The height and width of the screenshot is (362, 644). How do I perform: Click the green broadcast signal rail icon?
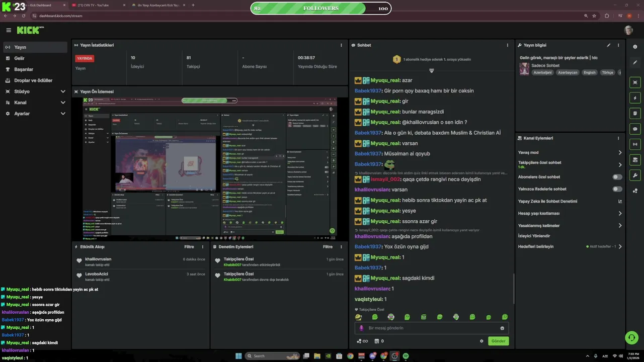635,144
